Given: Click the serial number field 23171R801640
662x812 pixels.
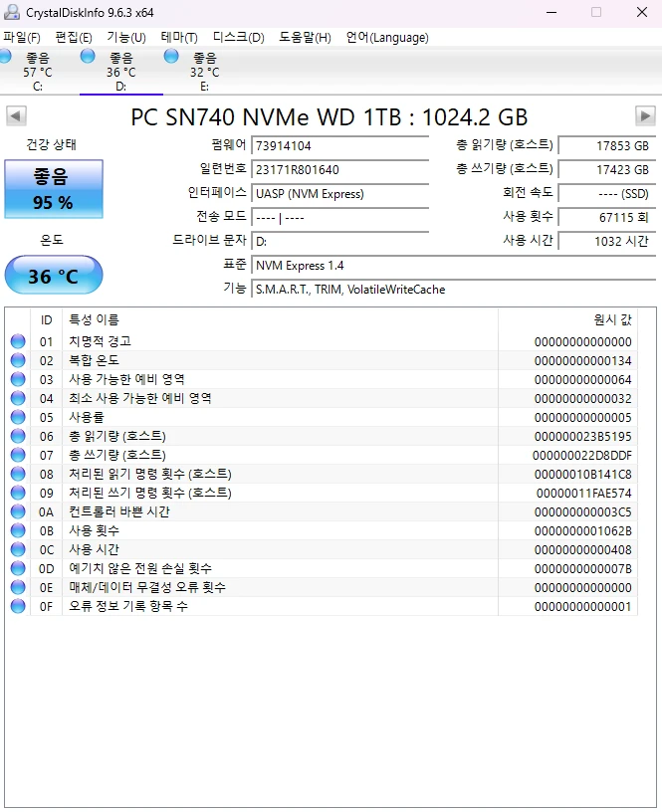Looking at the screenshot, I should tap(339, 170).
